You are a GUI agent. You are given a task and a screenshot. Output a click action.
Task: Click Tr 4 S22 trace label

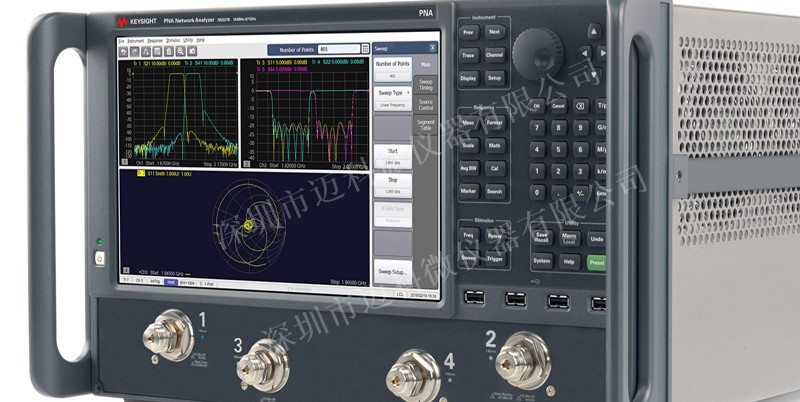[x=337, y=62]
